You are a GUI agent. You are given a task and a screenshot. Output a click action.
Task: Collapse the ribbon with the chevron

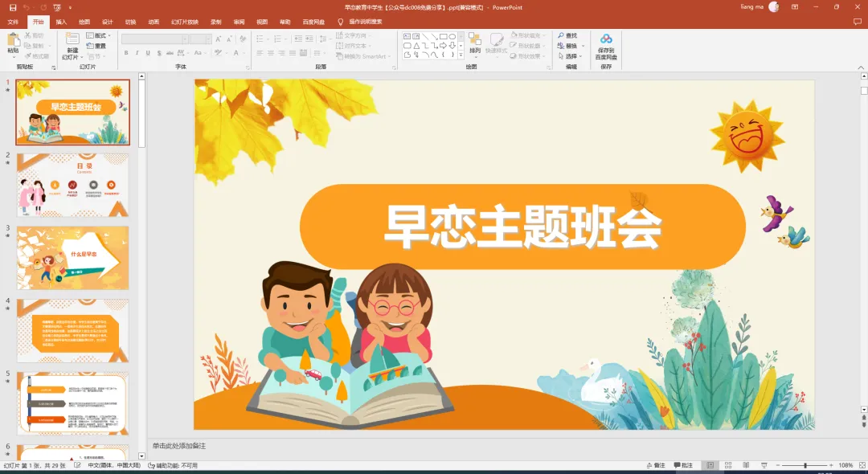[861, 67]
